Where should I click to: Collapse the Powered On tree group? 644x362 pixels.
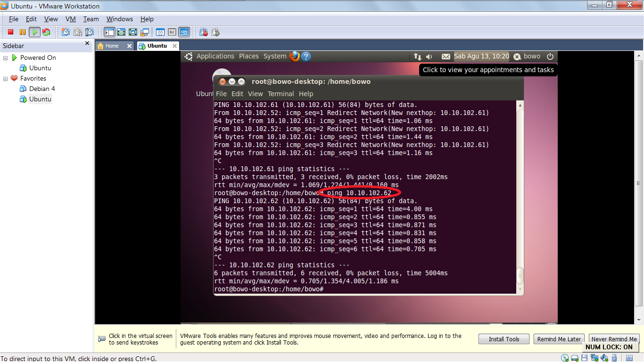(6, 58)
